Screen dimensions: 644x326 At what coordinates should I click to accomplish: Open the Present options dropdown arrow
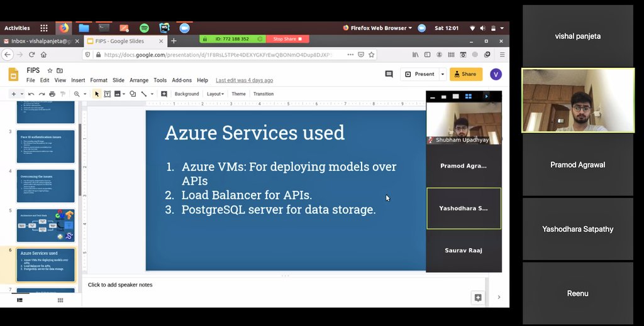tap(443, 74)
